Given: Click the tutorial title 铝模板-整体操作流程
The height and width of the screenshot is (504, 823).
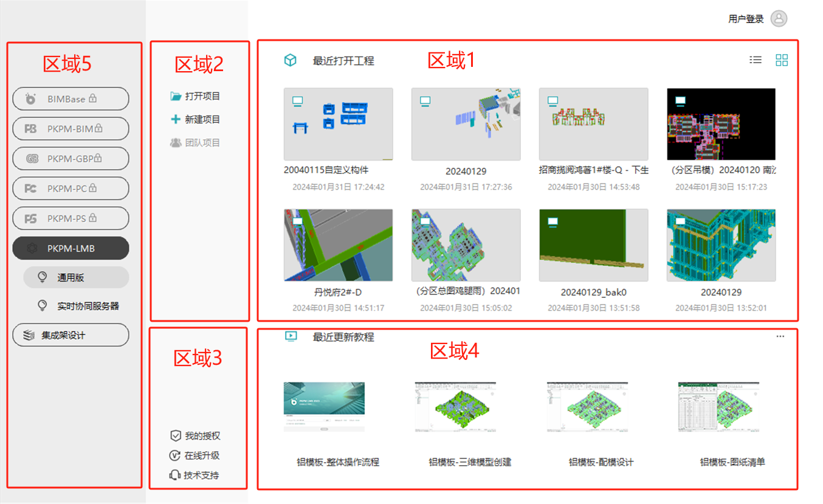Looking at the screenshot, I should [x=338, y=462].
